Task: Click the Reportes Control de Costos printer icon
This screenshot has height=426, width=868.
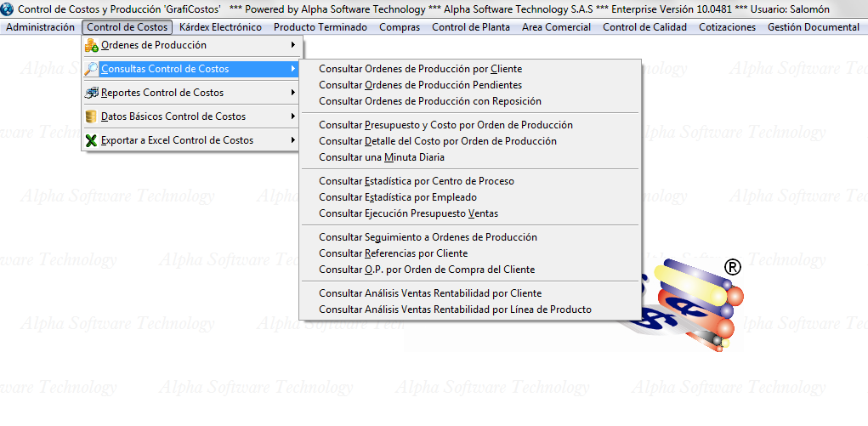Action: click(x=92, y=93)
